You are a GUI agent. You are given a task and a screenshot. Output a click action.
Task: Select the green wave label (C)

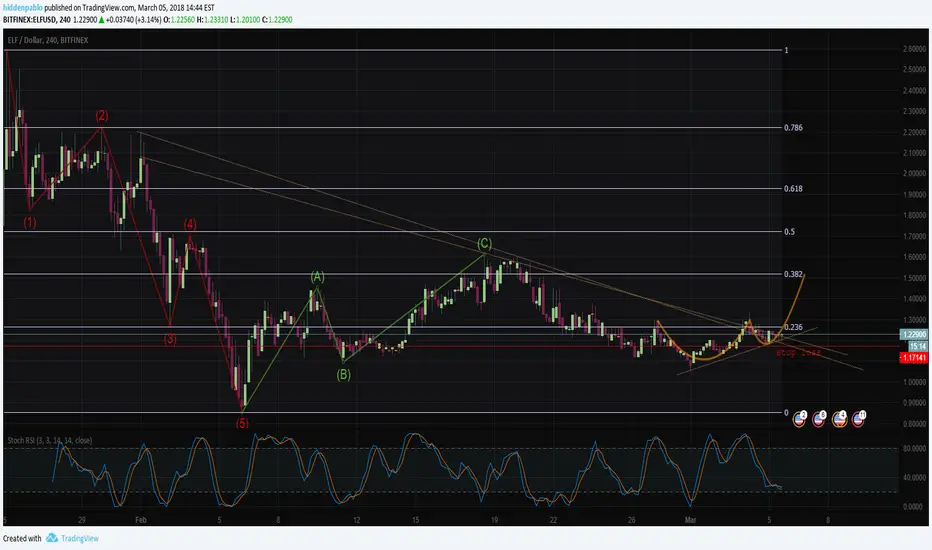[484, 243]
